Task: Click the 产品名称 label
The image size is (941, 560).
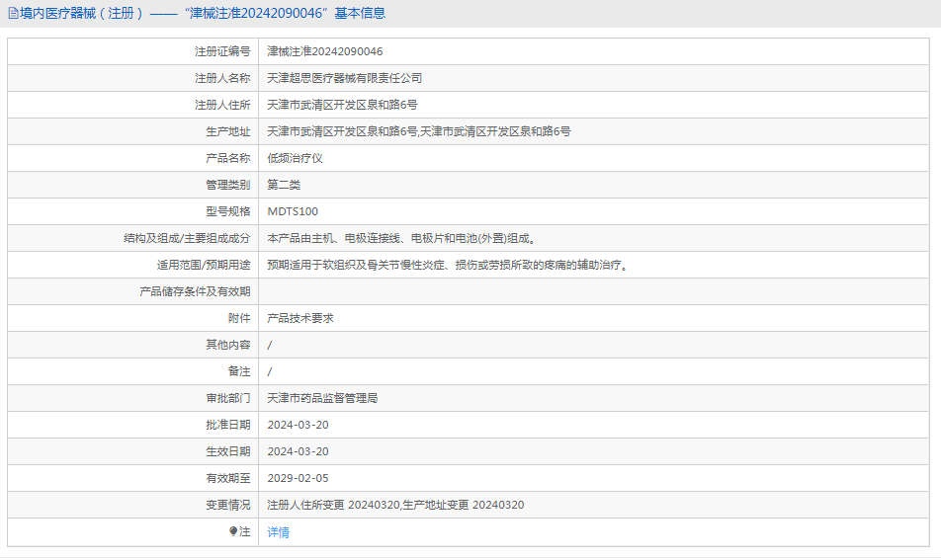Action: 228,158
